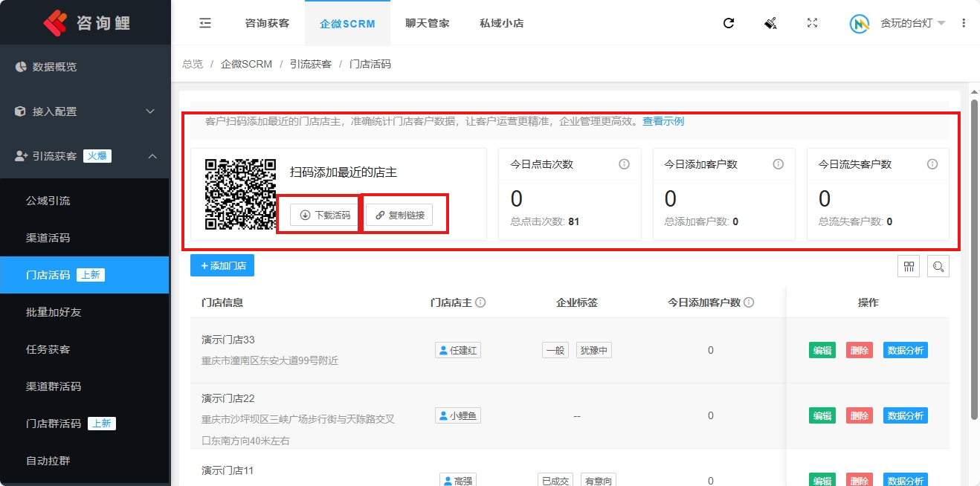Viewport: 980px width, 486px height.
Task: Click the cube icon beside 接入配置
Action: tap(21, 111)
